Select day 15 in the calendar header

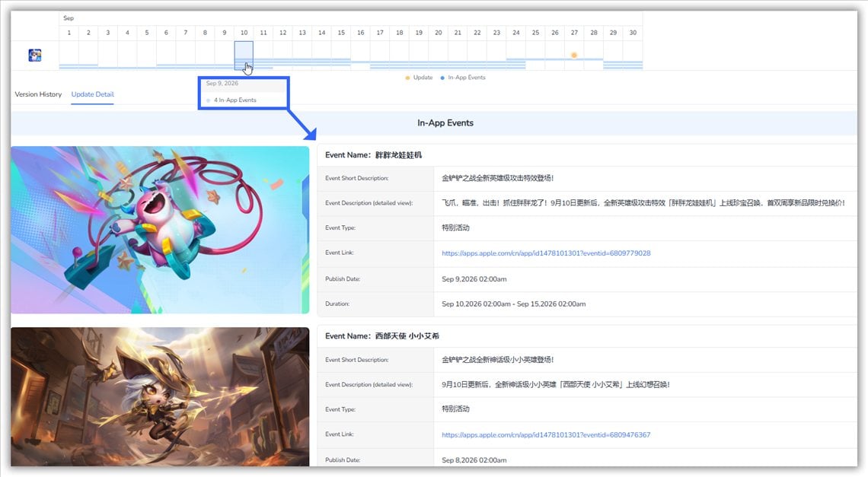pyautogui.click(x=341, y=33)
